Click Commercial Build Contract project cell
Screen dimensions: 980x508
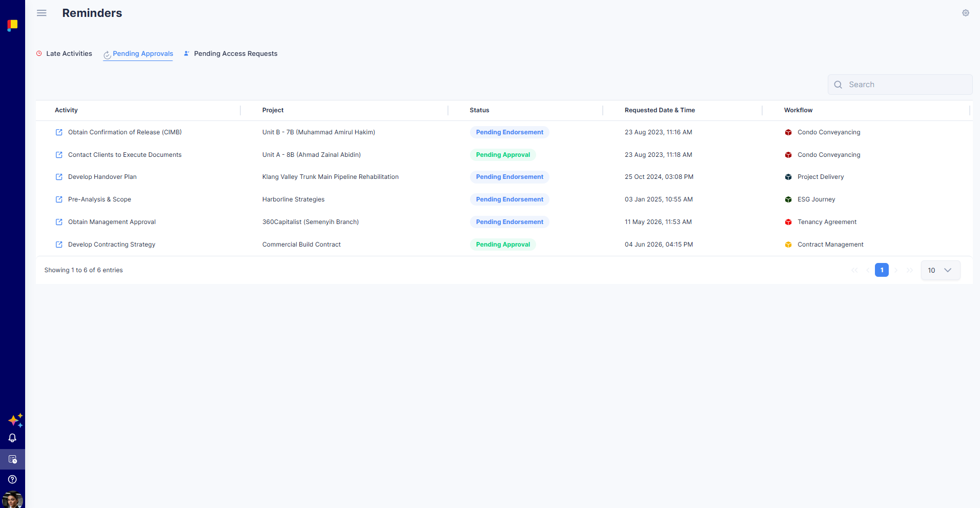pos(301,245)
